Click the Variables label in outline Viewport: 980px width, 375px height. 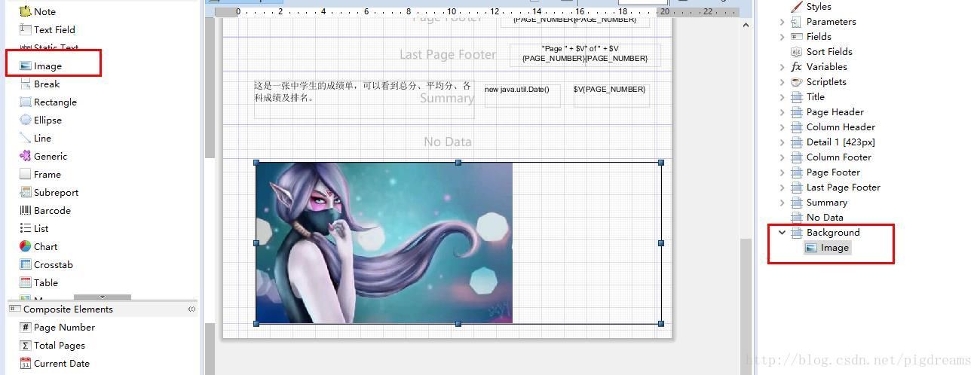(827, 66)
